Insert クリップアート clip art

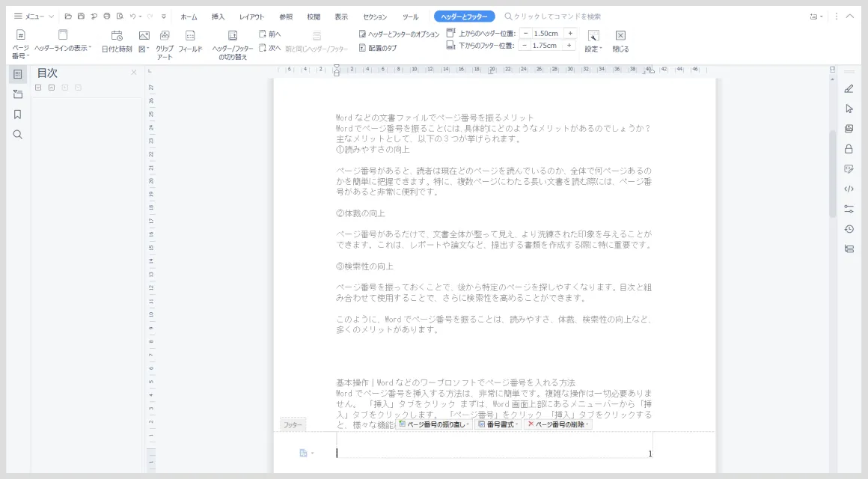click(x=165, y=44)
